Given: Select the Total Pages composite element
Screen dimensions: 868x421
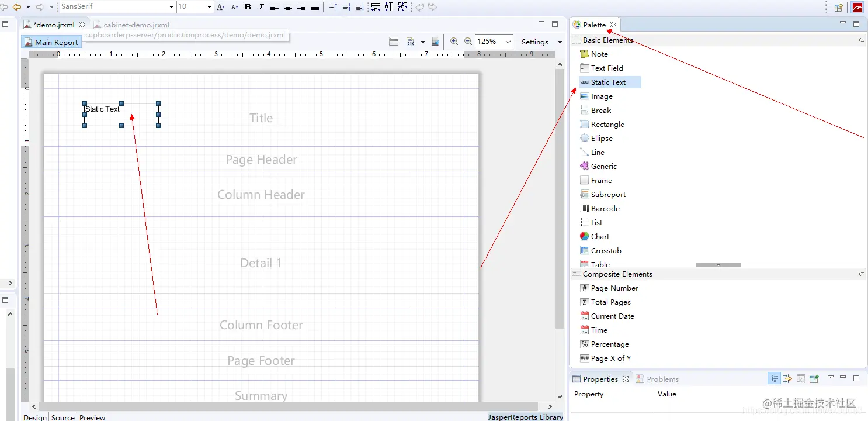Looking at the screenshot, I should [x=605, y=302].
